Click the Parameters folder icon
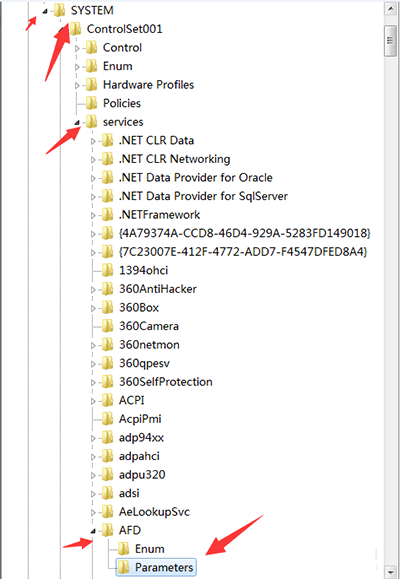Viewport: 400px width, 579px height. point(123,567)
